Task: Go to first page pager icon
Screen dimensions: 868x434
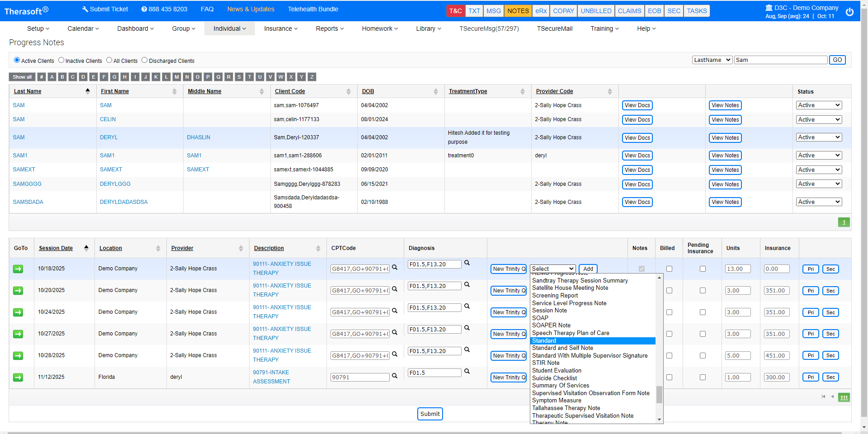Action: click(823, 397)
